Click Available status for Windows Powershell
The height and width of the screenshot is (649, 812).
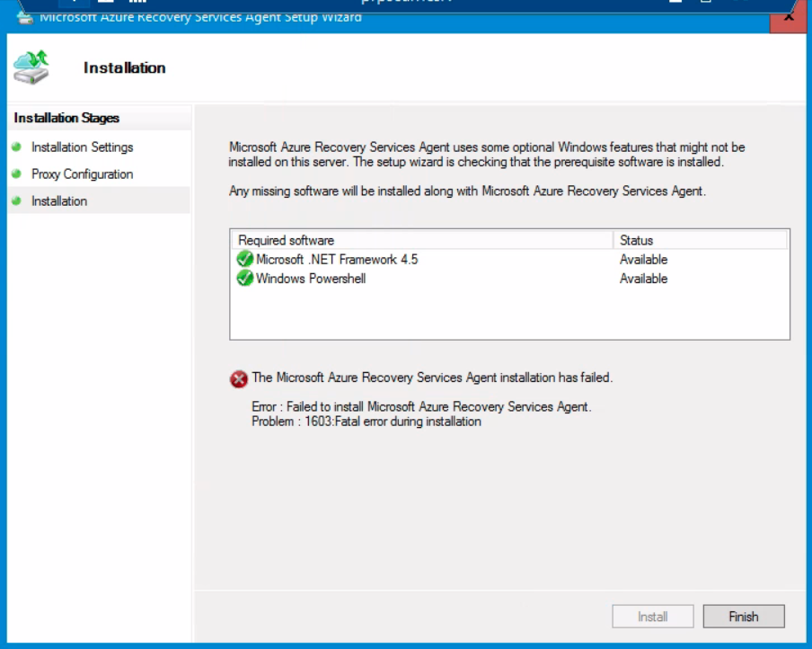tap(644, 279)
